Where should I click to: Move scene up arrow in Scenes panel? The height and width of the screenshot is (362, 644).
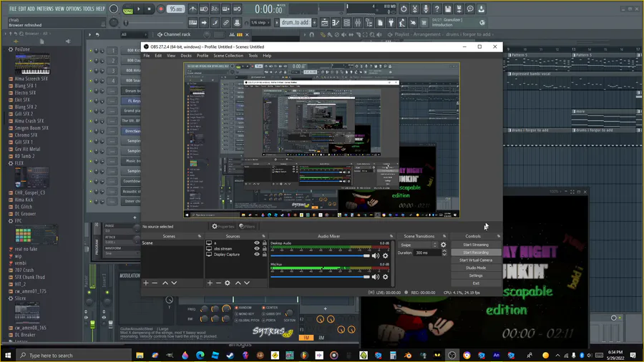pyautogui.click(x=165, y=283)
